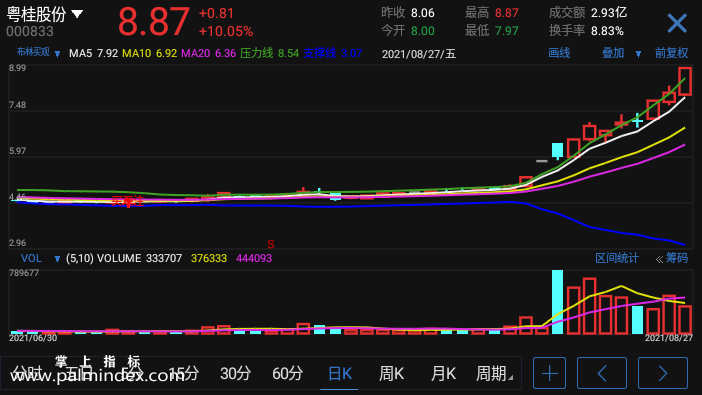Click the date 2021/08/27/五
The image size is (702, 395).
point(419,54)
